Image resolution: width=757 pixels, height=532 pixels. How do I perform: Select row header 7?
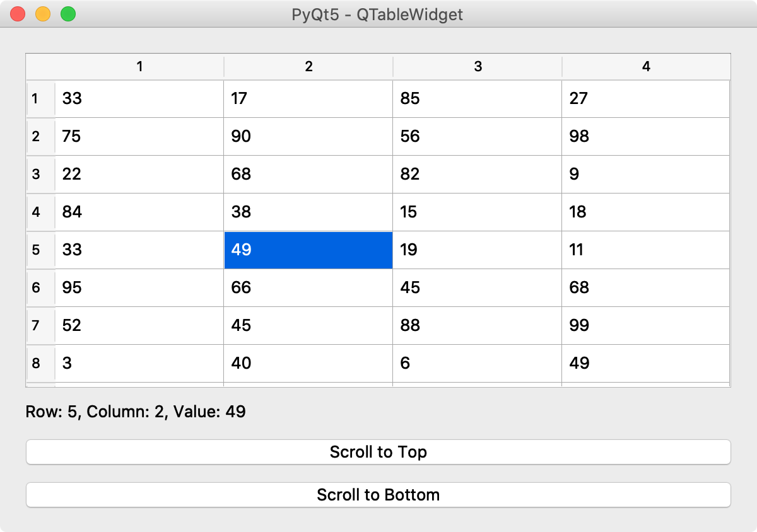(x=40, y=326)
